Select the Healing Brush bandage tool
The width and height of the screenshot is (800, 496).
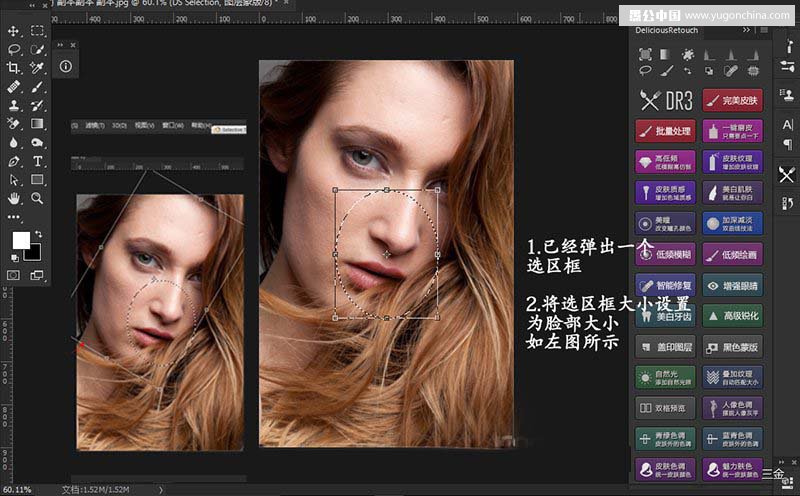pyautogui.click(x=13, y=87)
